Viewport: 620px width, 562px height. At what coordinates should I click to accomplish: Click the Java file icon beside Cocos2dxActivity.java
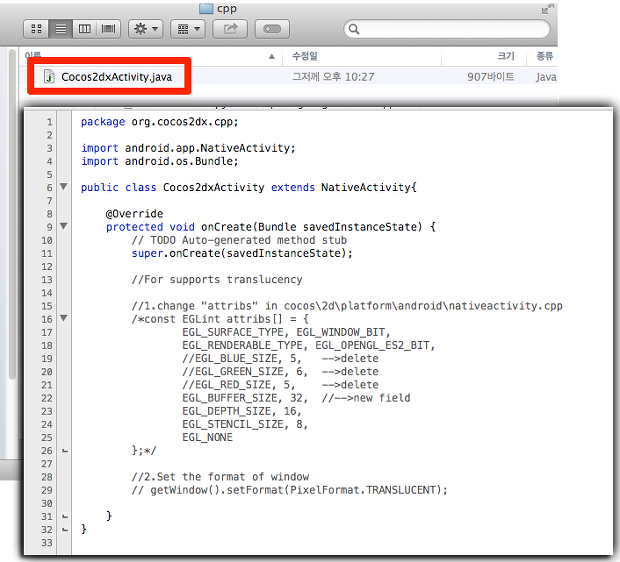coord(49,76)
